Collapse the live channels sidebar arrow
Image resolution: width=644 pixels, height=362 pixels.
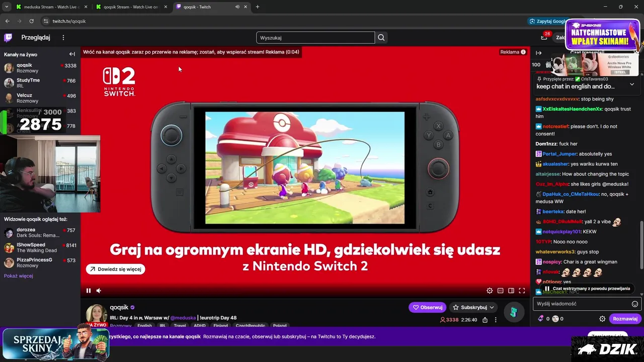(x=72, y=54)
